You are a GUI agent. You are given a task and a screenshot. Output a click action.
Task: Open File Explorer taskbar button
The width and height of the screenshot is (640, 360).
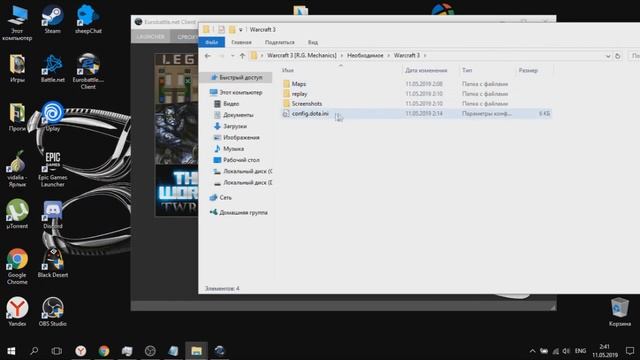coord(196,351)
